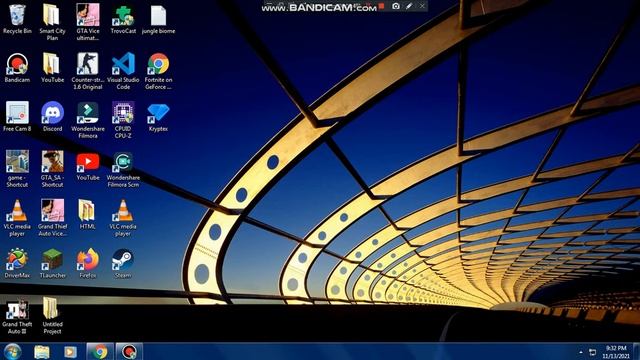Launch the GTA Vice ultimat... shortcut
640x360 pixels.
tap(88, 22)
